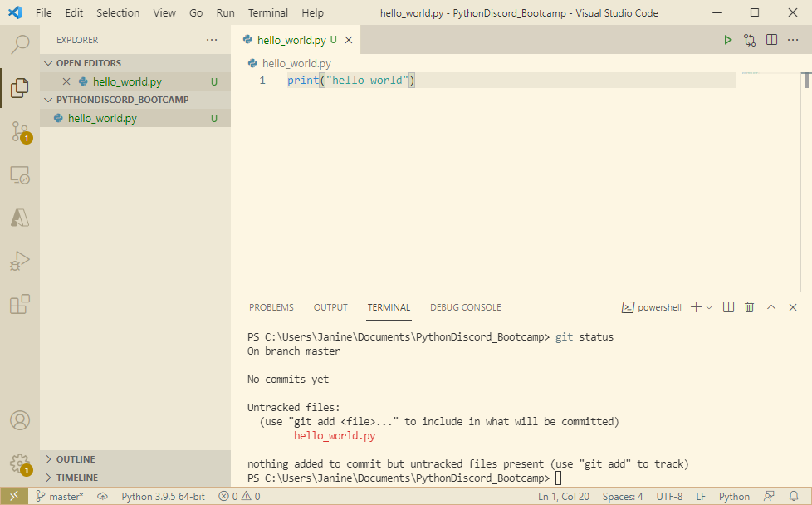Maximize the terminal panel size
Viewport: 812px width, 505px height.
pos(771,307)
